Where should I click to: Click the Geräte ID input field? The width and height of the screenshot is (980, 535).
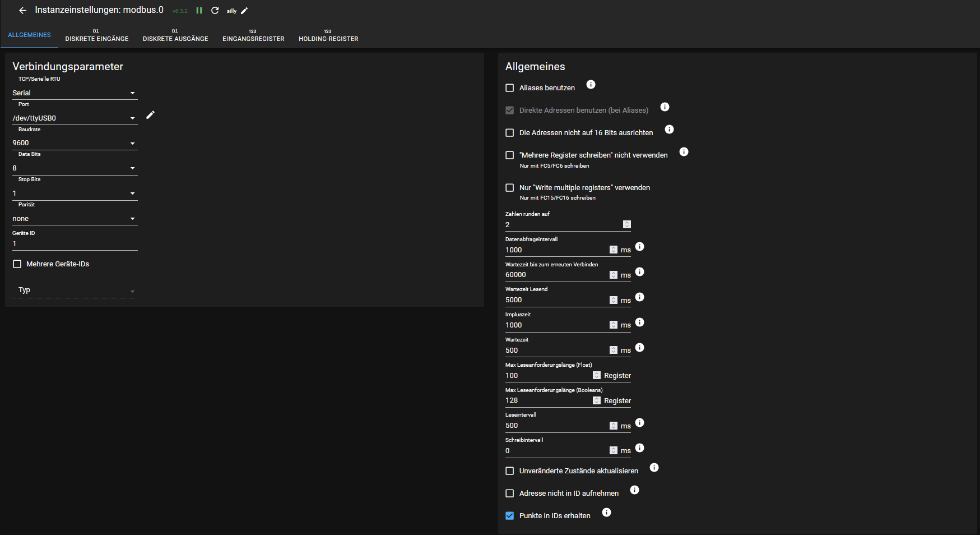click(74, 244)
